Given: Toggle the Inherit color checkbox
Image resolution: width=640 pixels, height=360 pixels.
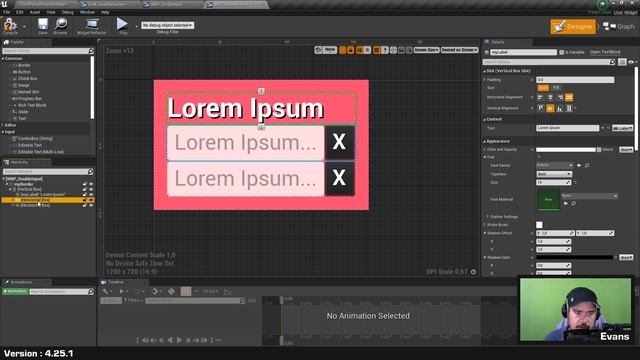Looking at the screenshot, I should pos(599,150).
